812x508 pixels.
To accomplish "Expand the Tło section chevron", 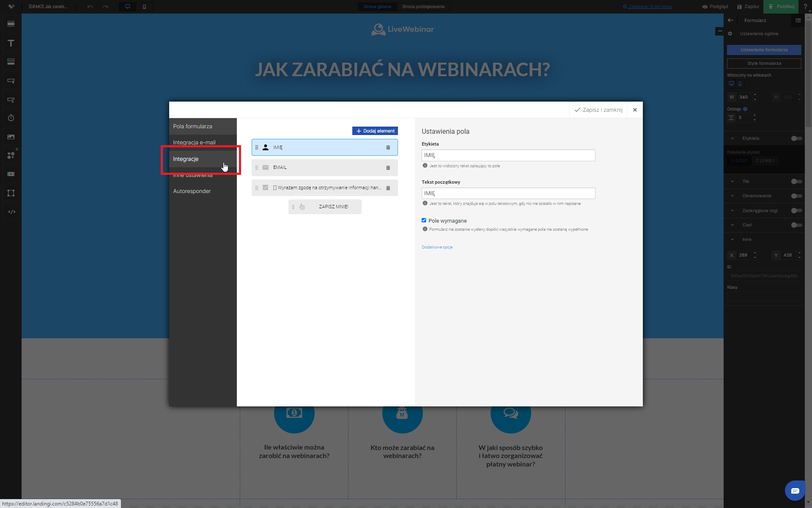I will tap(732, 182).
